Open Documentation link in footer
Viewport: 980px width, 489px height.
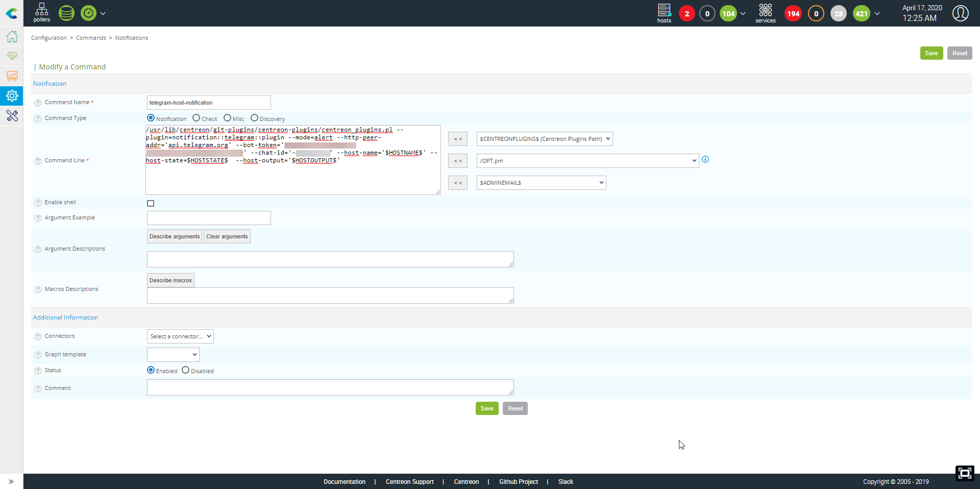(344, 482)
